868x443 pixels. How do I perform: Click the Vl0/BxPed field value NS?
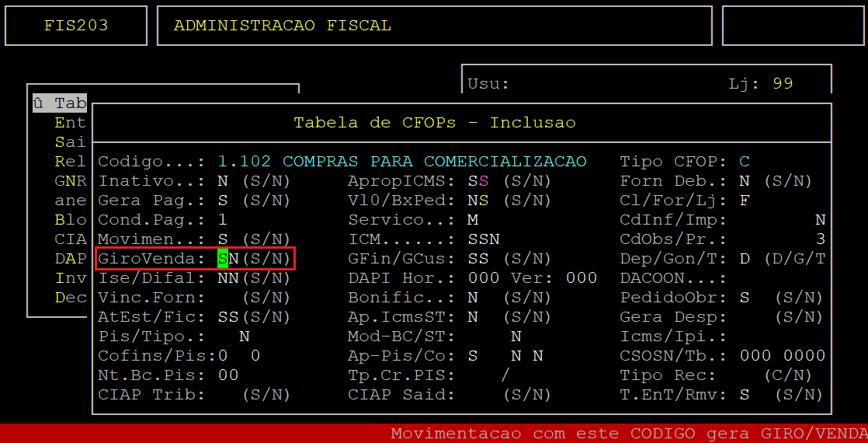click(x=477, y=201)
